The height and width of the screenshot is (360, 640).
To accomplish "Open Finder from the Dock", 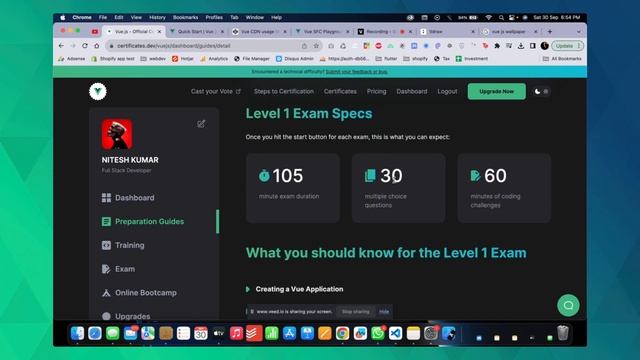I will [77, 333].
